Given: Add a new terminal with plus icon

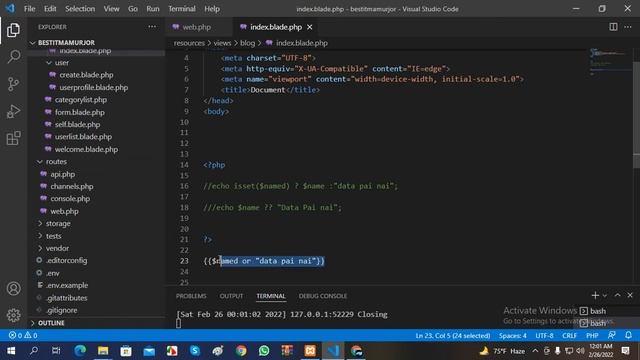Looking at the screenshot, I should click(595, 295).
